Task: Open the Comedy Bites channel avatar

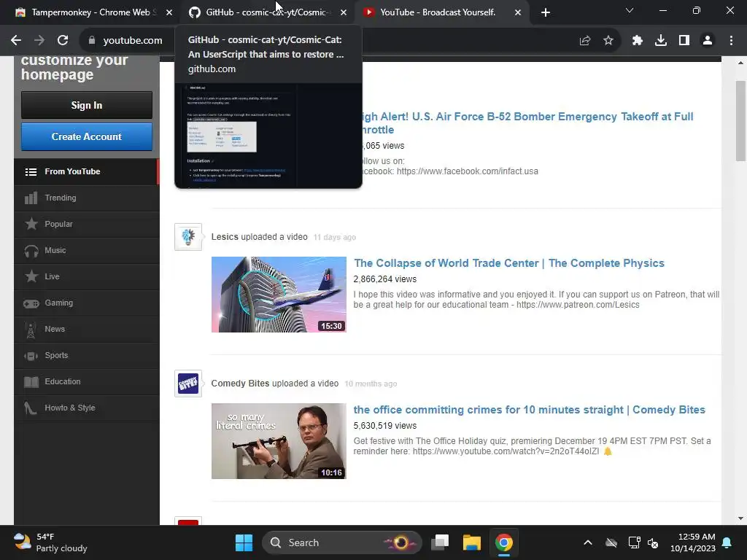Action: tap(188, 384)
